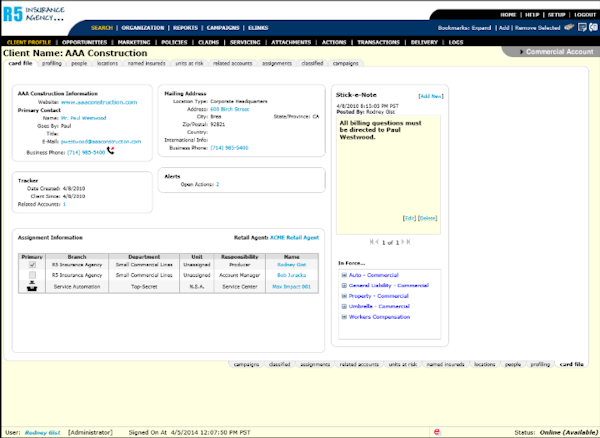Click the 600 Birch Street address link
Viewport: 600px width, 438px height.
pyautogui.click(x=230, y=109)
